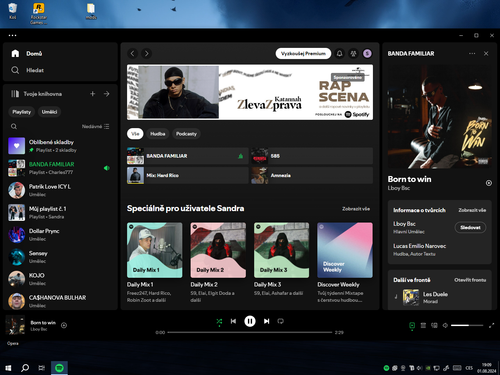Filter library by Playlisty chip

coord(22,112)
